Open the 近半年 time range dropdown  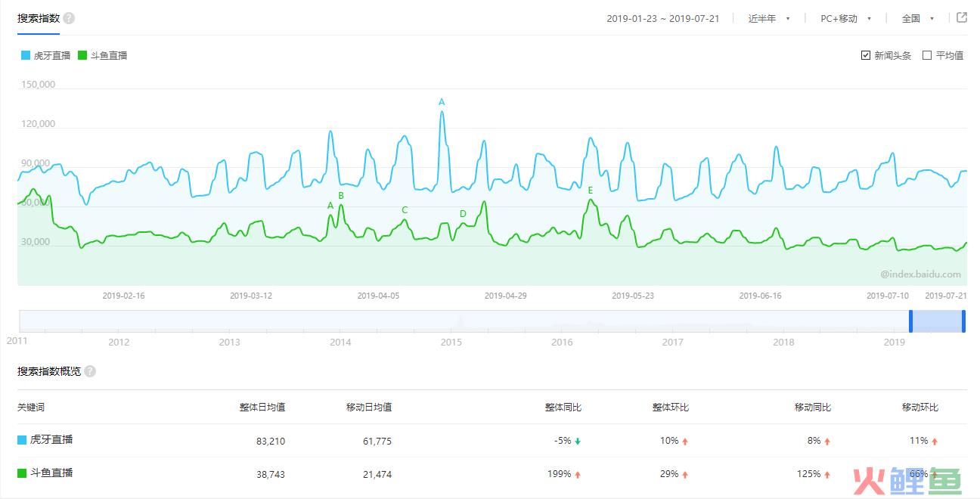[769, 18]
